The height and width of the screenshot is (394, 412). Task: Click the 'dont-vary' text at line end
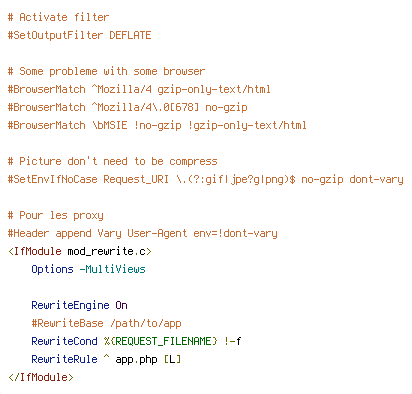point(376,179)
